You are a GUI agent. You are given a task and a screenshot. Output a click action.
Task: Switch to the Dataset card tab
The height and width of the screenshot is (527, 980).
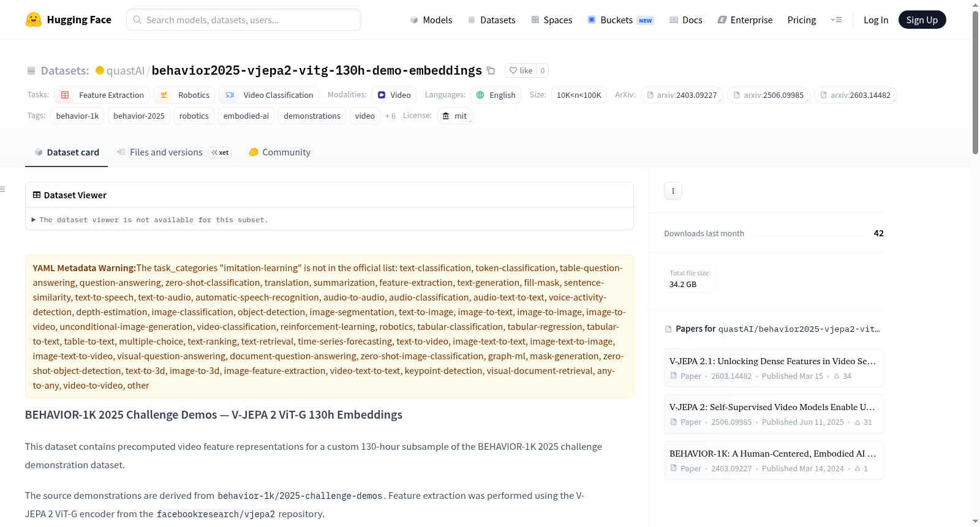(x=67, y=152)
